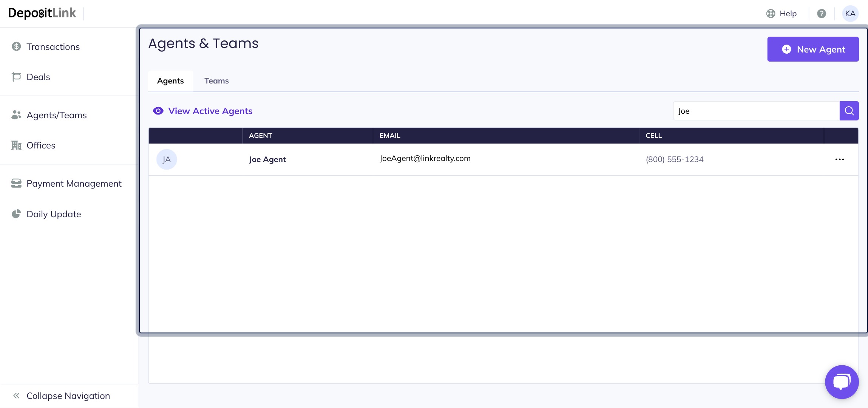Click the agent search input field
The height and width of the screenshot is (408, 868).
pyautogui.click(x=755, y=111)
